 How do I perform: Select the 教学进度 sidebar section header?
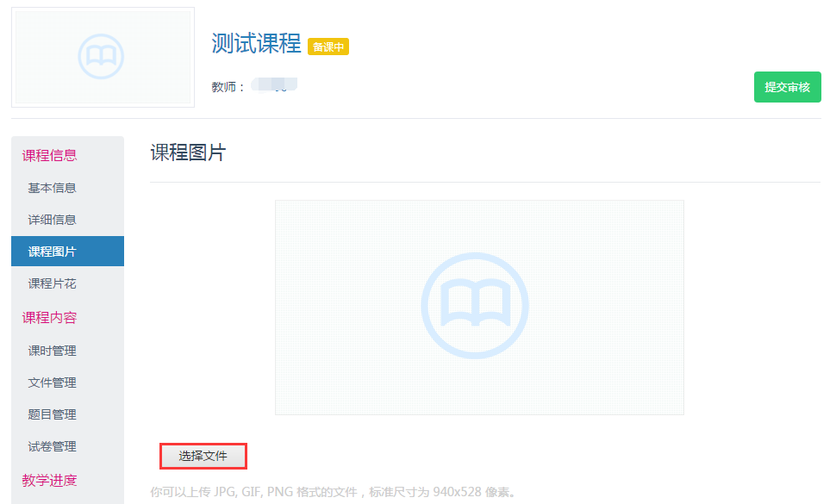[x=49, y=480]
